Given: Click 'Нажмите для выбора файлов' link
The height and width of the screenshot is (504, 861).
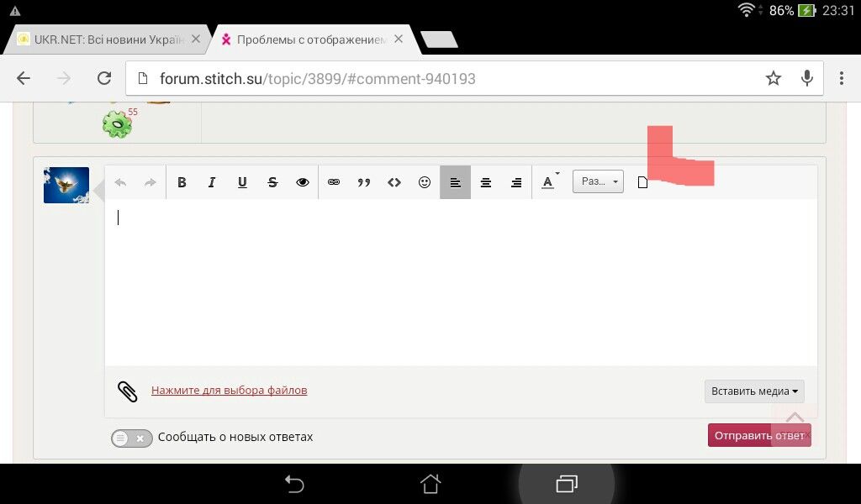Looking at the screenshot, I should (x=229, y=390).
